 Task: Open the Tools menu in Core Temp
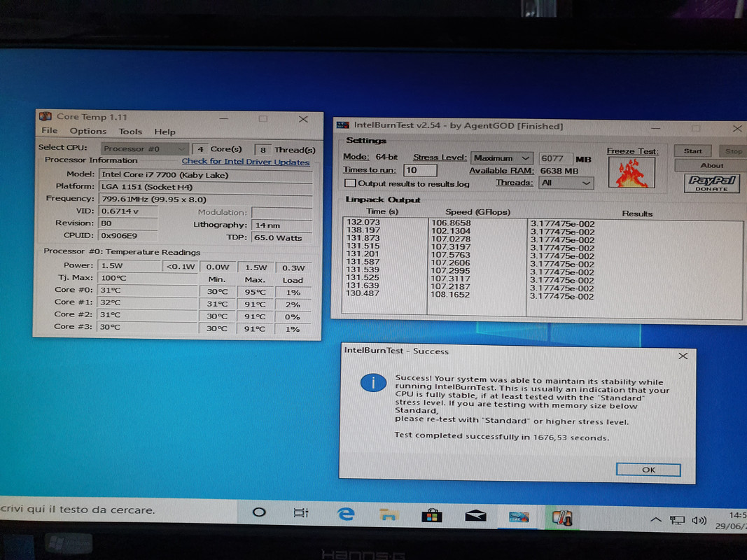tap(130, 132)
